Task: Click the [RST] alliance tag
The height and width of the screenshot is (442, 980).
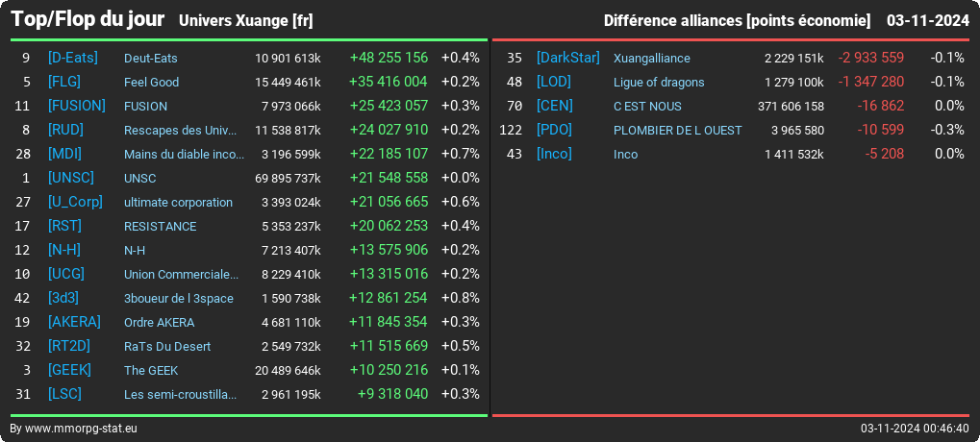Action: pyautogui.click(x=64, y=226)
